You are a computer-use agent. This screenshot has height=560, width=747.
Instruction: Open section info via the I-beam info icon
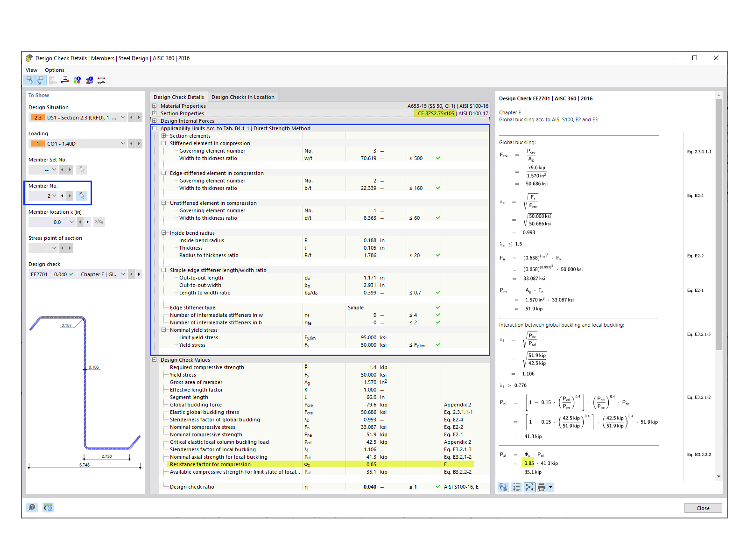[x=89, y=80]
